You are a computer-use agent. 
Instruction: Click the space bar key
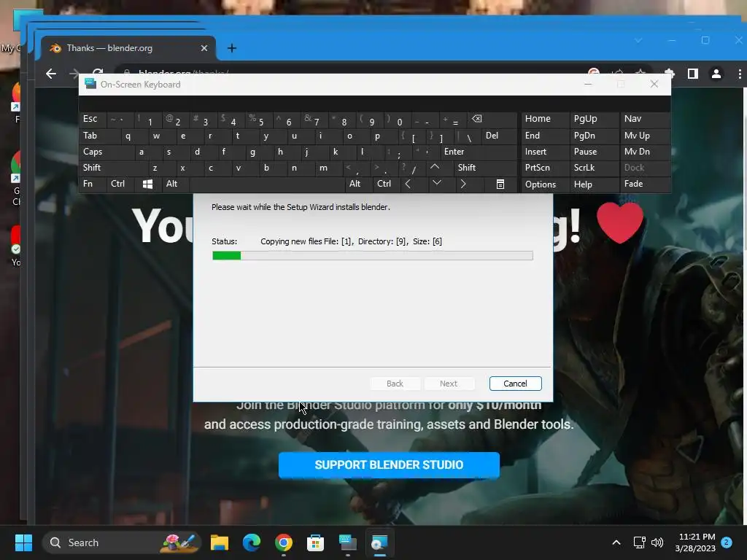(x=267, y=184)
